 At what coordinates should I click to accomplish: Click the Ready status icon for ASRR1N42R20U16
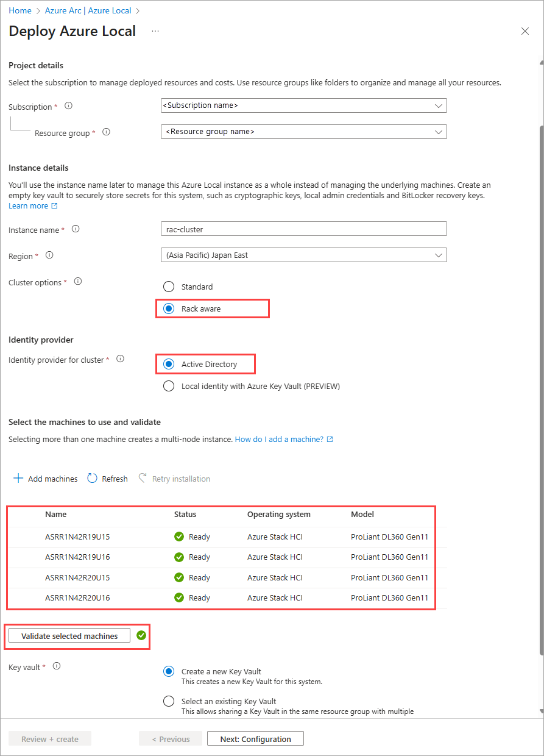tap(179, 597)
